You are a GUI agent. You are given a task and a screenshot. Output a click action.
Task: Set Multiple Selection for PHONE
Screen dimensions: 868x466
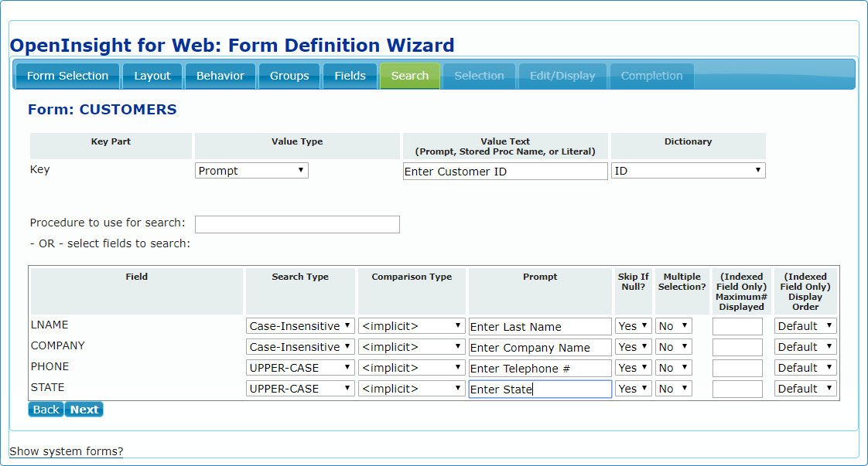674,368
